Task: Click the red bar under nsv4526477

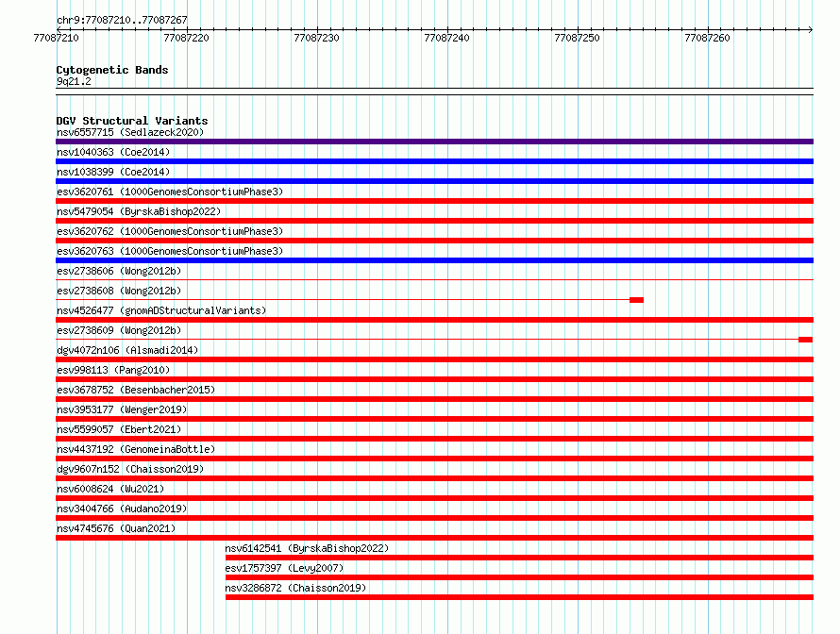Action: [x=434, y=320]
